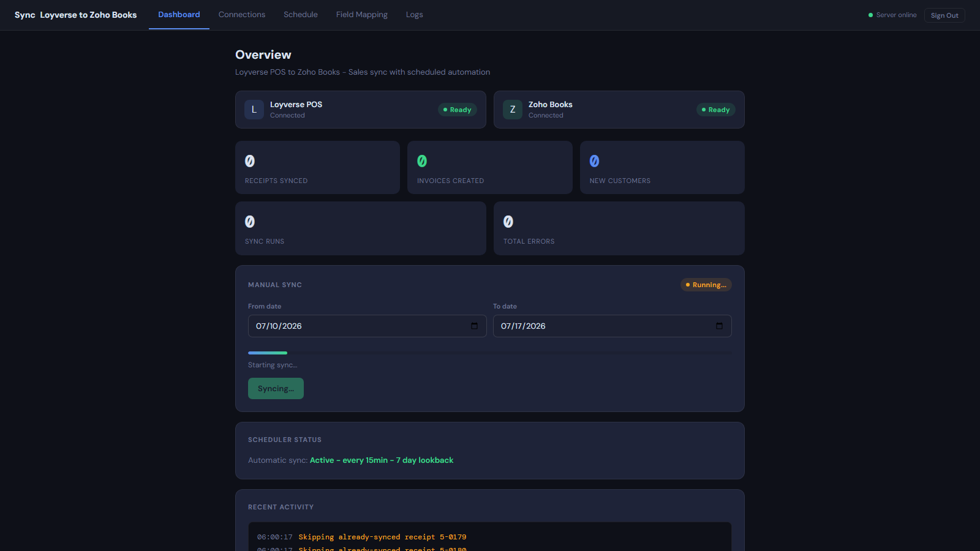
Task: Click the Sync Loyverse to Zoho Books title
Action: pos(76,15)
